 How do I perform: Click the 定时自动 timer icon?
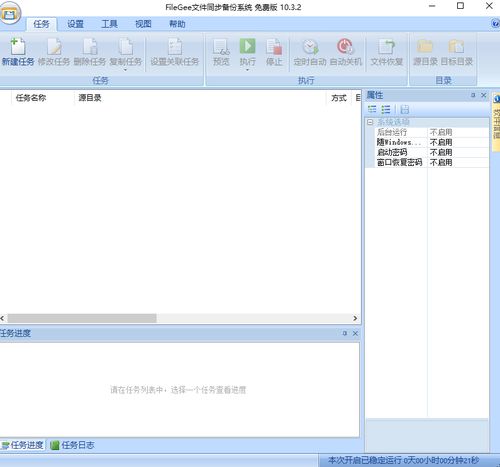(x=310, y=46)
